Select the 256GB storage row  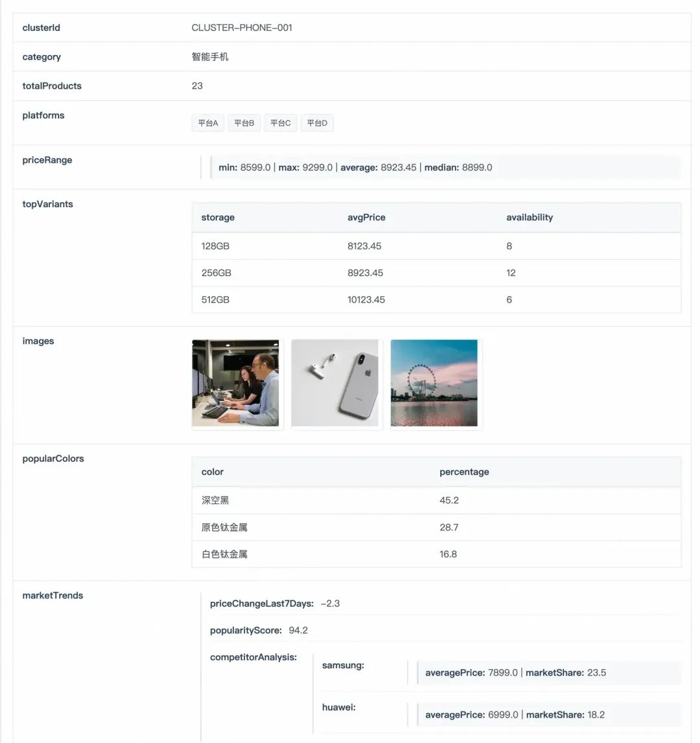436,273
